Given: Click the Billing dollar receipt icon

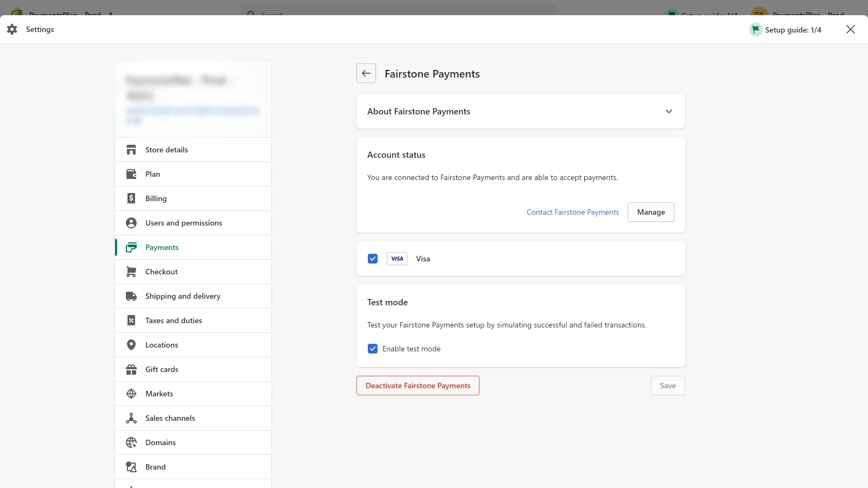Looking at the screenshot, I should coord(131,198).
